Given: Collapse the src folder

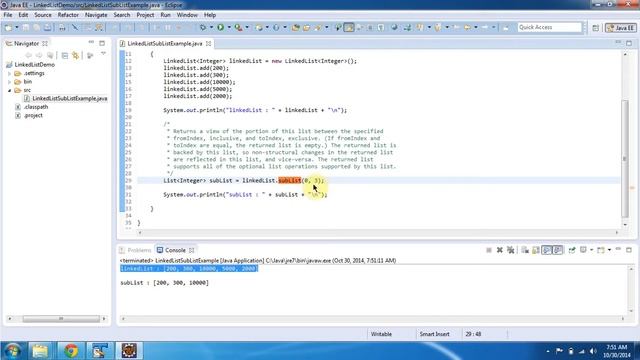Looking at the screenshot, I should (x=9, y=90).
